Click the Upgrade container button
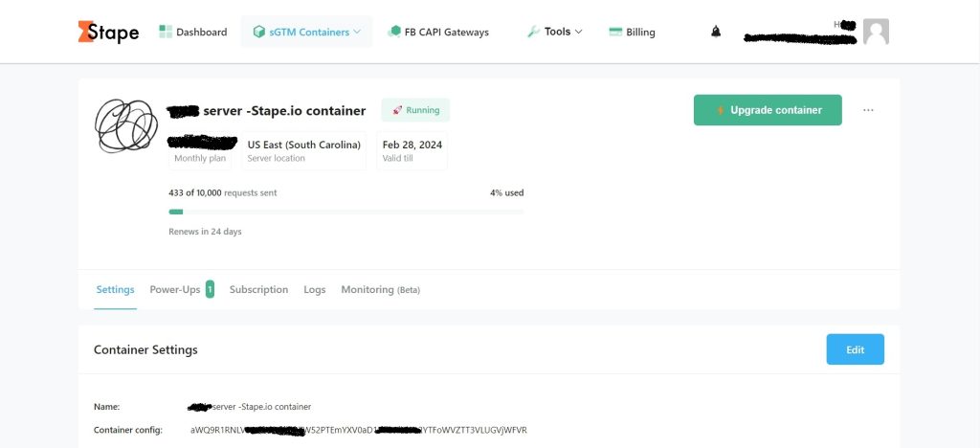This screenshot has width=980, height=448. point(768,110)
